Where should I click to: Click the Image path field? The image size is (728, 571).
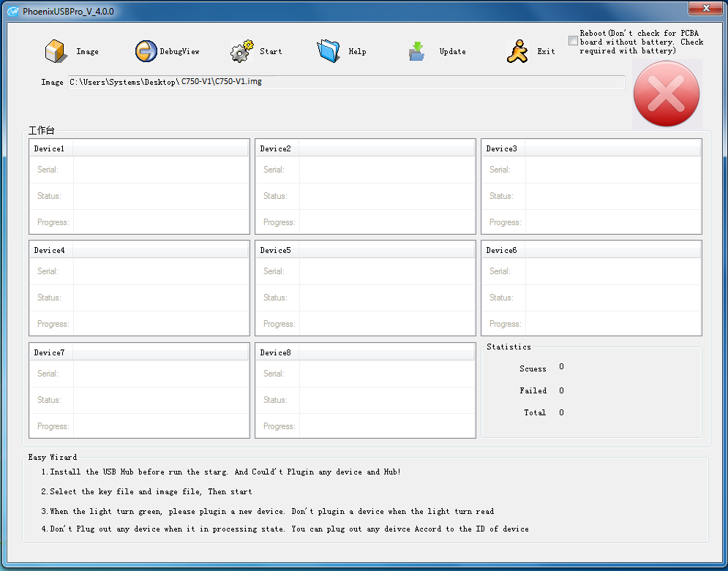pos(346,82)
